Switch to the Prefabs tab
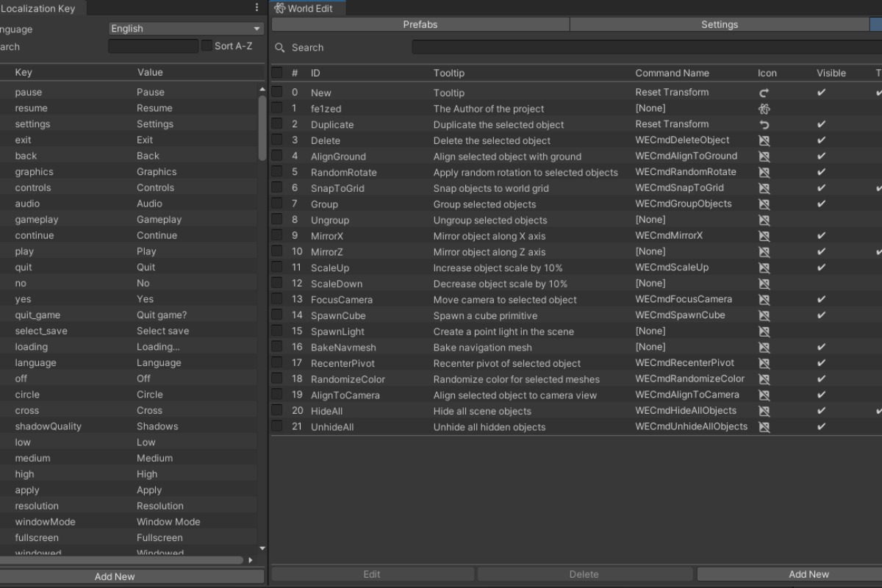882x588 pixels. click(420, 24)
